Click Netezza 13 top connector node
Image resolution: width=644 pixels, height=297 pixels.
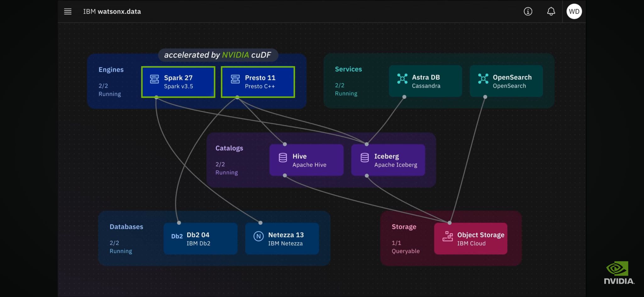pyautogui.click(x=260, y=223)
